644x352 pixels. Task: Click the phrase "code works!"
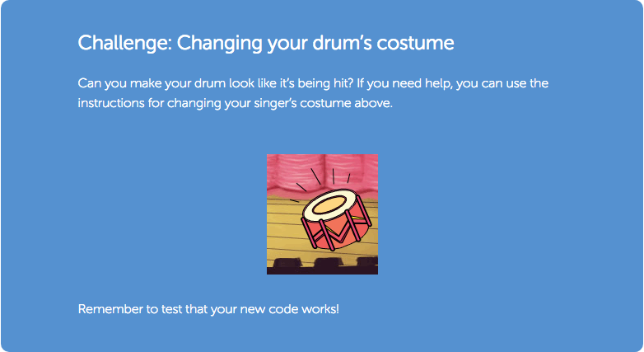pos(304,309)
